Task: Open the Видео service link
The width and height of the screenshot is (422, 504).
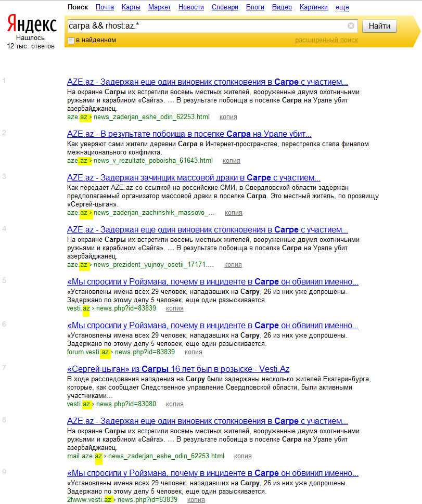Action: [282, 7]
